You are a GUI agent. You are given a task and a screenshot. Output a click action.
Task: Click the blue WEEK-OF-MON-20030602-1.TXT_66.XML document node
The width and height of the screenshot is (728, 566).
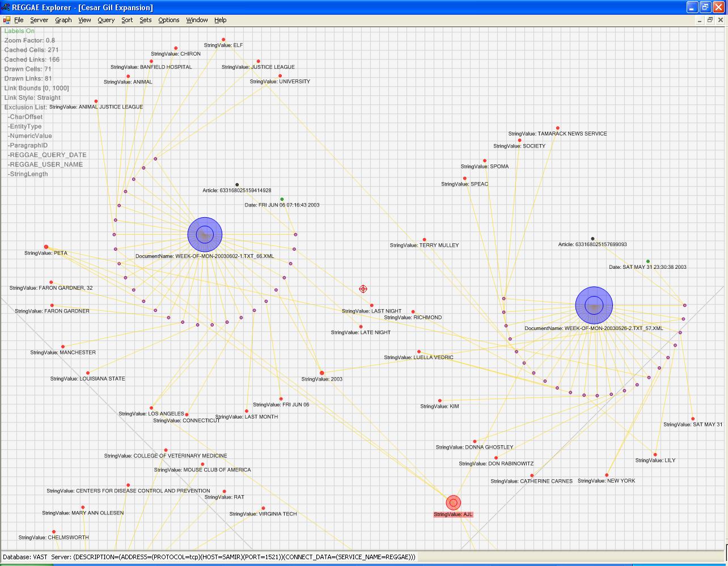coord(205,234)
